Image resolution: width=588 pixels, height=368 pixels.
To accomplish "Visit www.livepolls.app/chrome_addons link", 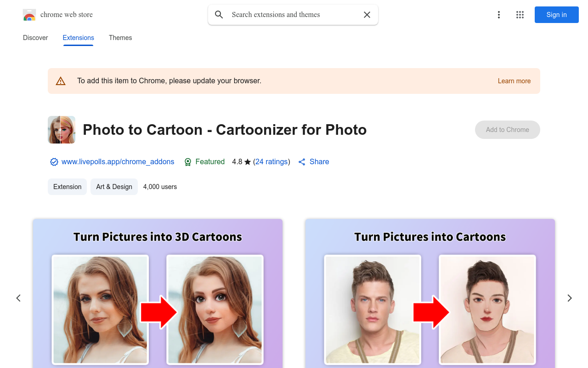I will (x=118, y=162).
